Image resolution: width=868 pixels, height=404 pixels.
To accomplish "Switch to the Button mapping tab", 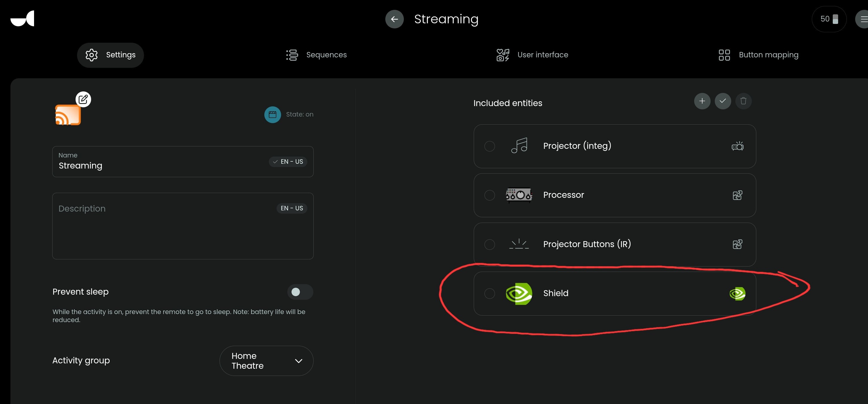I will pyautogui.click(x=758, y=55).
